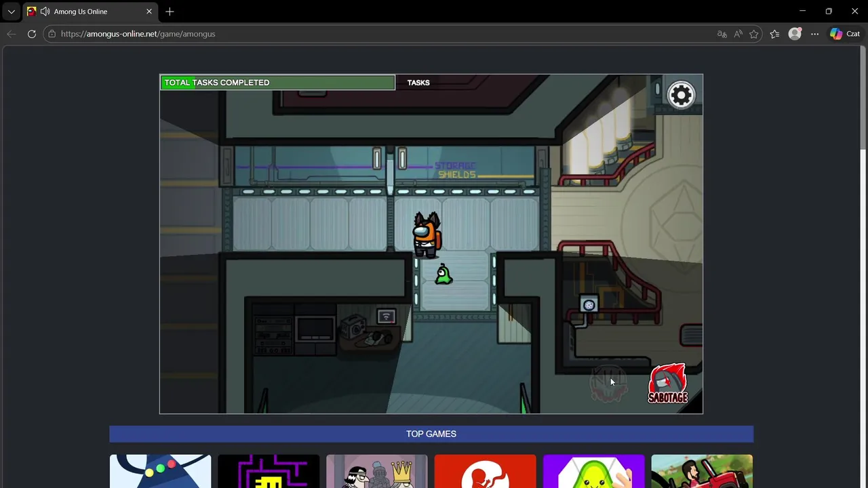The image size is (868, 488).
Task: Open the kings crown game thumbnail
Action: [377, 471]
